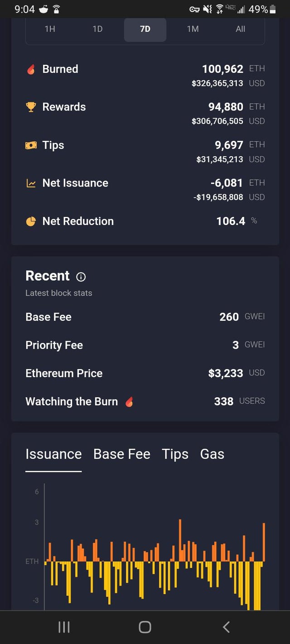Tap the Burned flame icon
Image resolution: width=290 pixels, height=644 pixels.
(x=31, y=69)
